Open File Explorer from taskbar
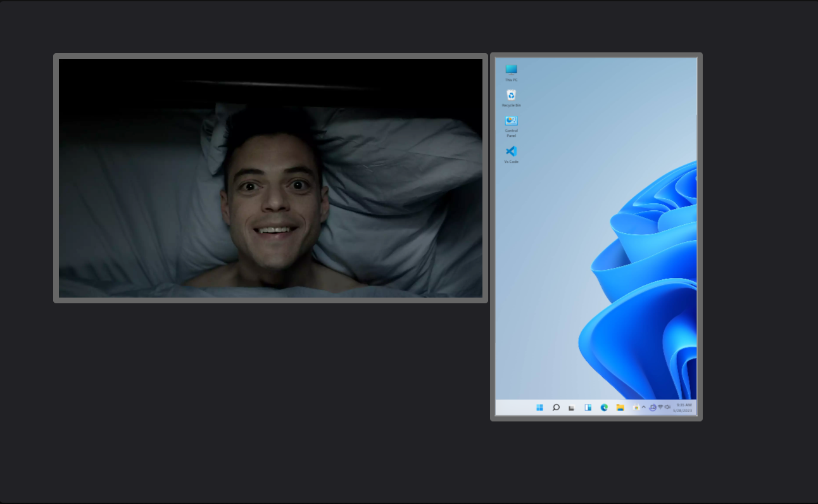Screen dimensions: 818x504 pyautogui.click(x=620, y=407)
